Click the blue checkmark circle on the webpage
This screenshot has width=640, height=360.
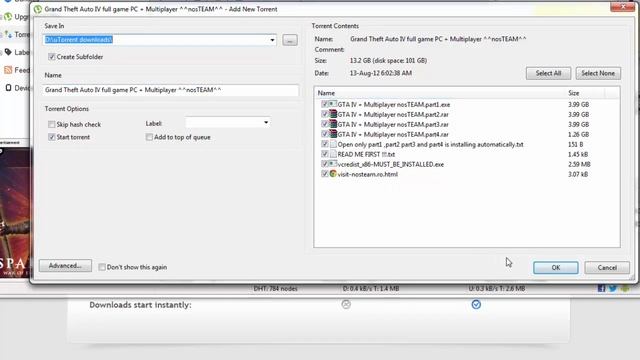point(476,304)
